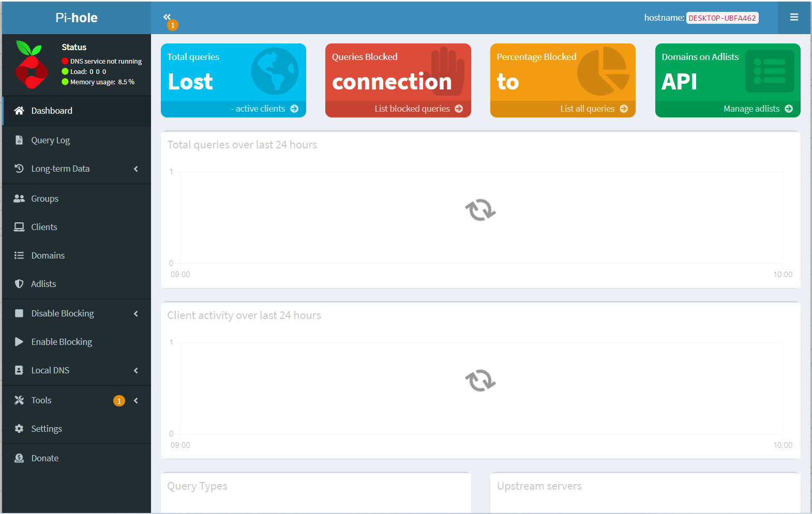Image resolution: width=812 pixels, height=514 pixels.
Task: Click the arrow icon beside active clients
Action: 294,109
